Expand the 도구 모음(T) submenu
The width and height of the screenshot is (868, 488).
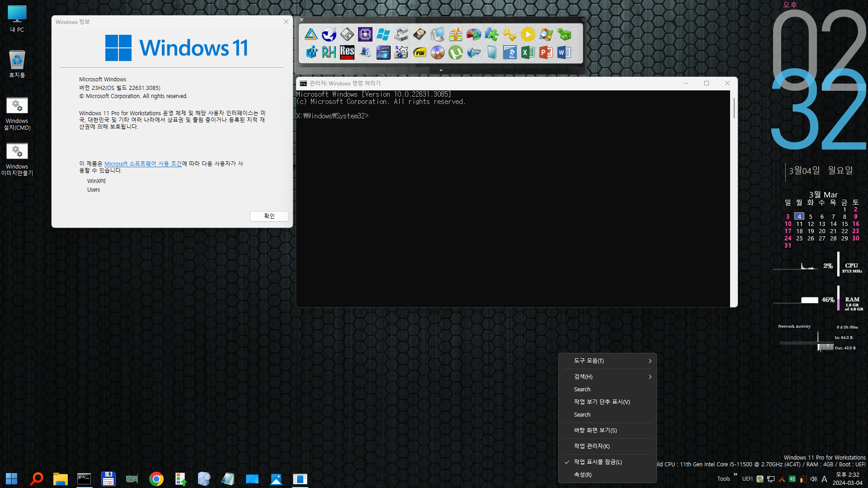coord(608,361)
